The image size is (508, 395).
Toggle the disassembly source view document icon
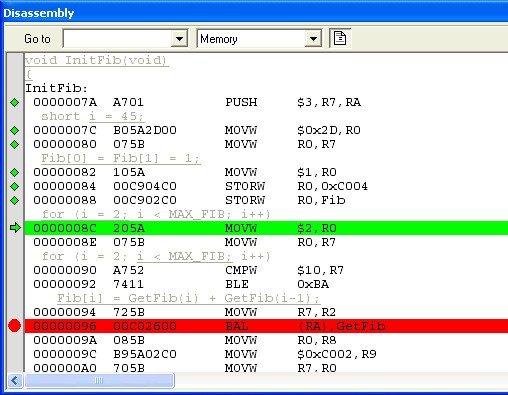340,39
